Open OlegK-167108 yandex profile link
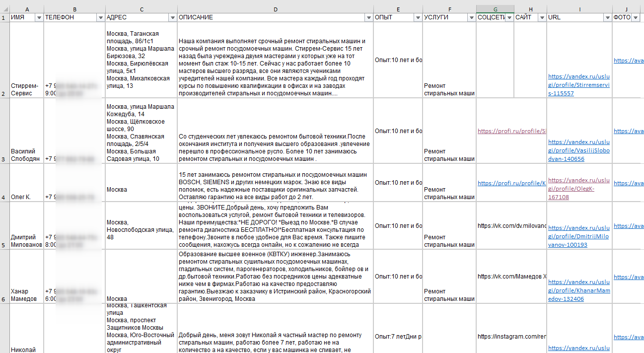 pyautogui.click(x=579, y=188)
